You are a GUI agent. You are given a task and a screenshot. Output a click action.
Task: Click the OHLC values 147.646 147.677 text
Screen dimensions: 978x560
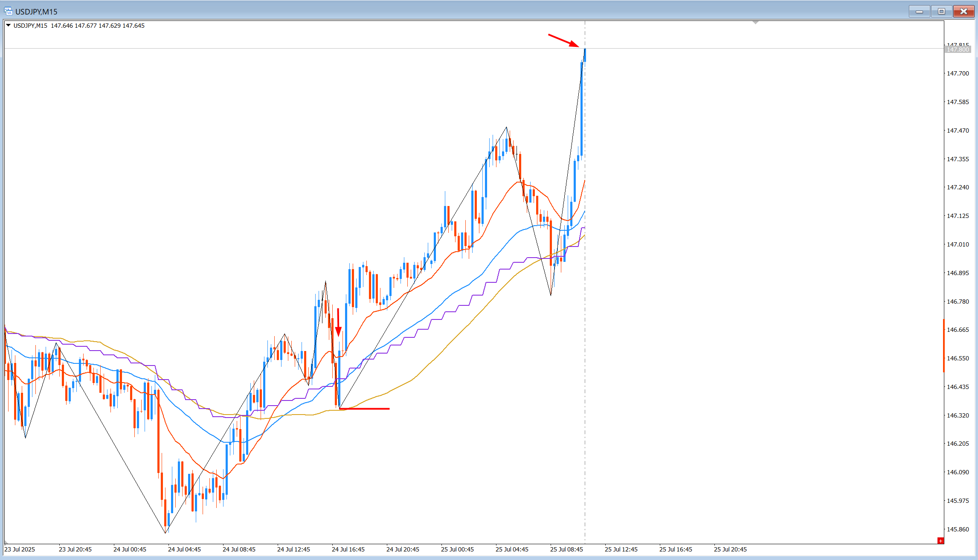pos(74,26)
